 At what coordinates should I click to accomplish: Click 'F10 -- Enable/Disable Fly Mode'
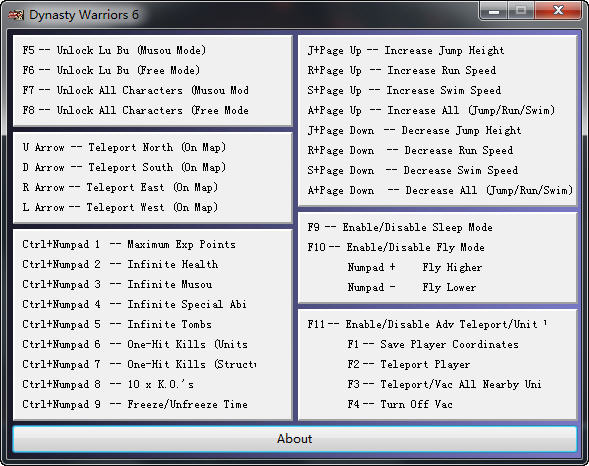point(396,247)
